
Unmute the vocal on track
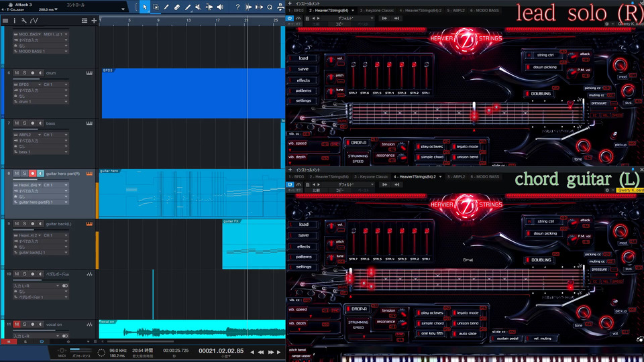point(17,324)
